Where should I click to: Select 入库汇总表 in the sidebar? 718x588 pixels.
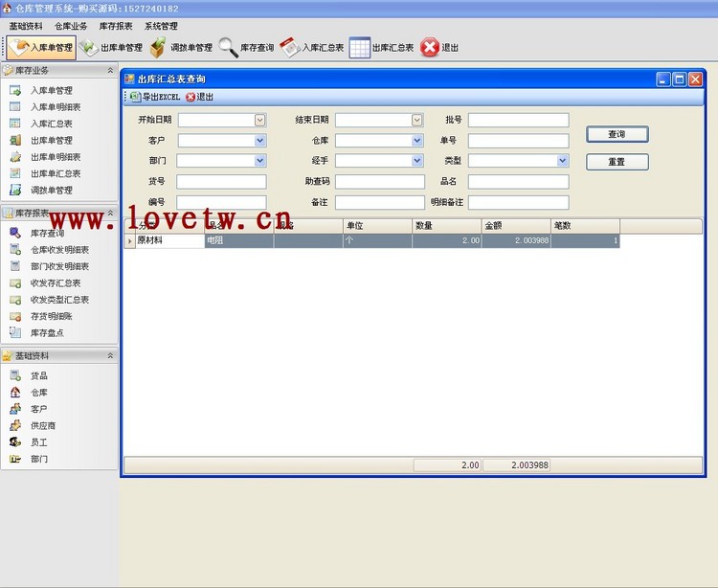(x=52, y=124)
